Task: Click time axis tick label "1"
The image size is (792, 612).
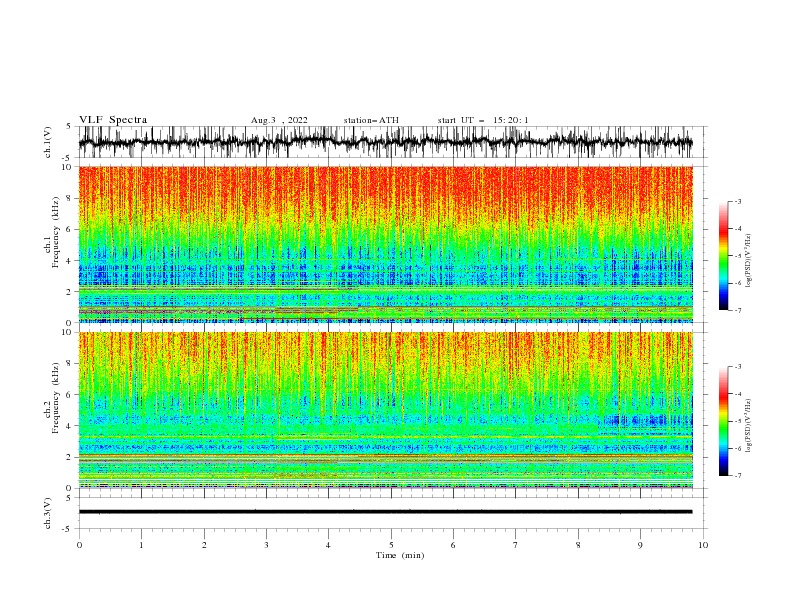Action: (x=141, y=545)
